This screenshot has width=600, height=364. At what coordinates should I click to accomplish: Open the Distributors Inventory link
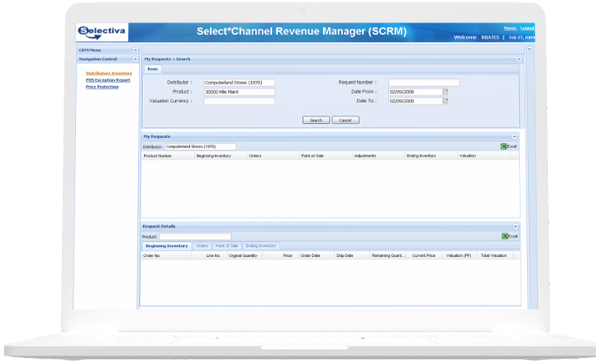click(109, 74)
